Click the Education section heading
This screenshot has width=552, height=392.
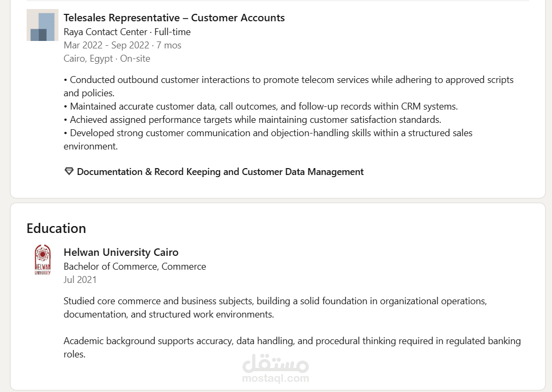(x=56, y=228)
